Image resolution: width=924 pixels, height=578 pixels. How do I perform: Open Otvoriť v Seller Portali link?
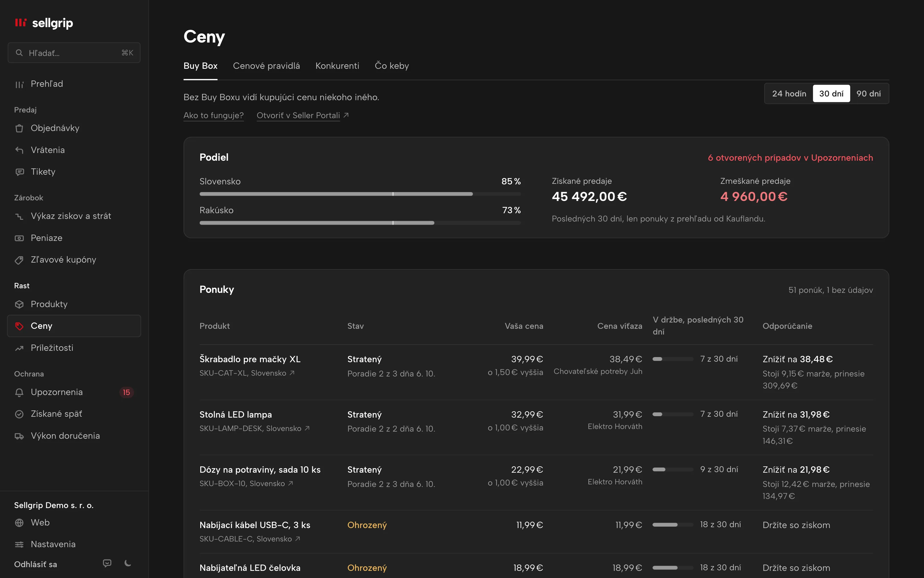[x=302, y=115]
